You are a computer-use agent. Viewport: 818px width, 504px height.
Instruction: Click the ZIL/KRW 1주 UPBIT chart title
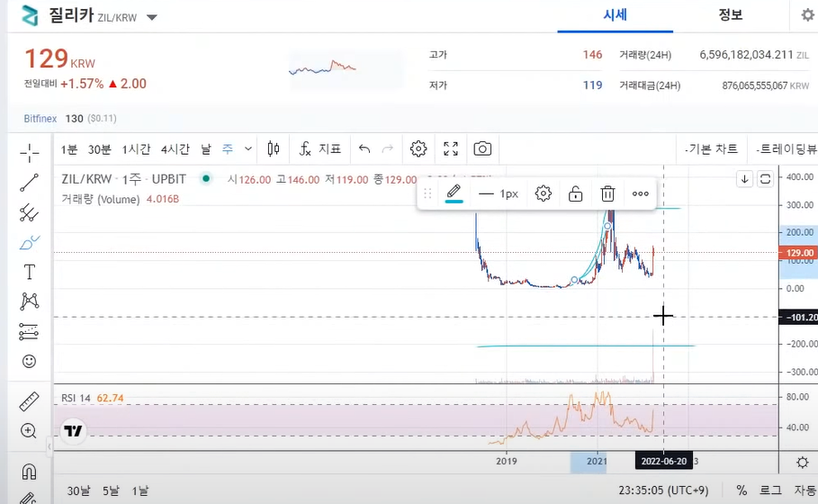[x=123, y=179]
